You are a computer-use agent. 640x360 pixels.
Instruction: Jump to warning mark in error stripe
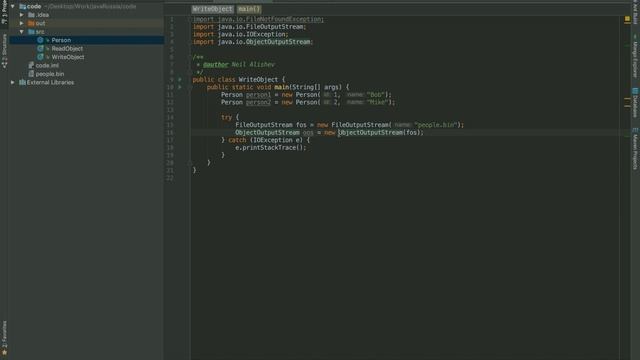(x=627, y=99)
